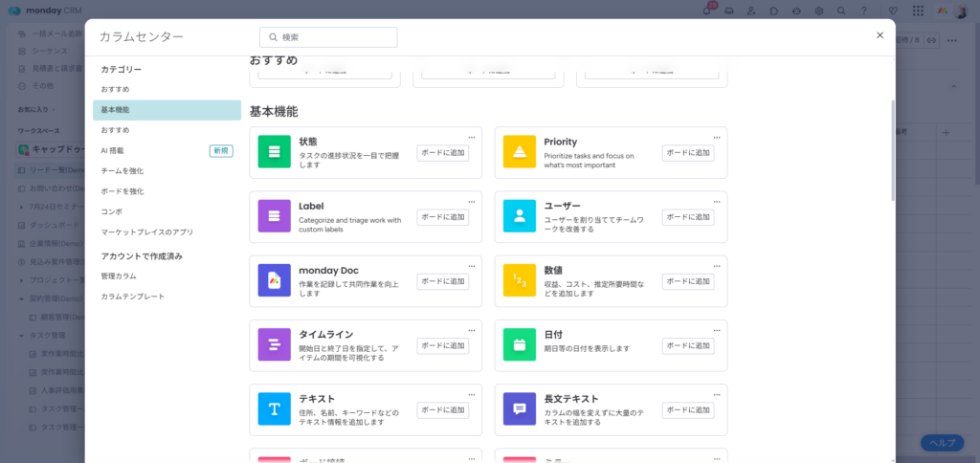The image size is (980, 463).
Task: Click the 数値 numbers icon
Action: click(x=520, y=280)
